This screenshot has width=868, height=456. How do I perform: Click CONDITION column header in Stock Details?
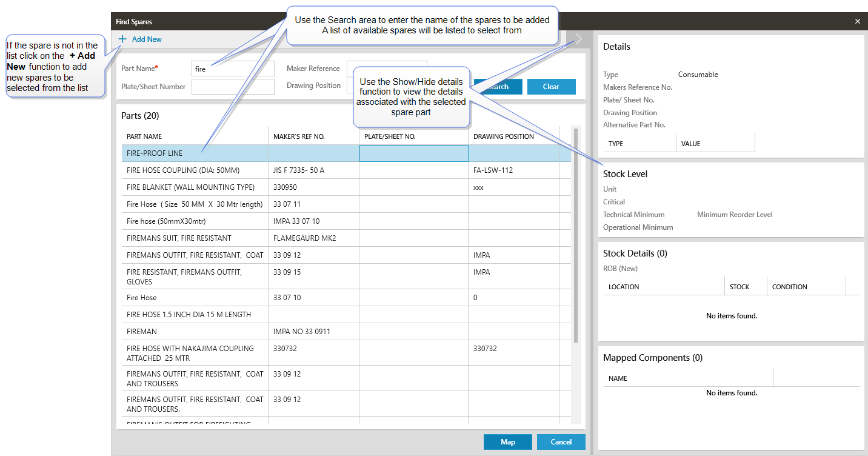(x=789, y=287)
